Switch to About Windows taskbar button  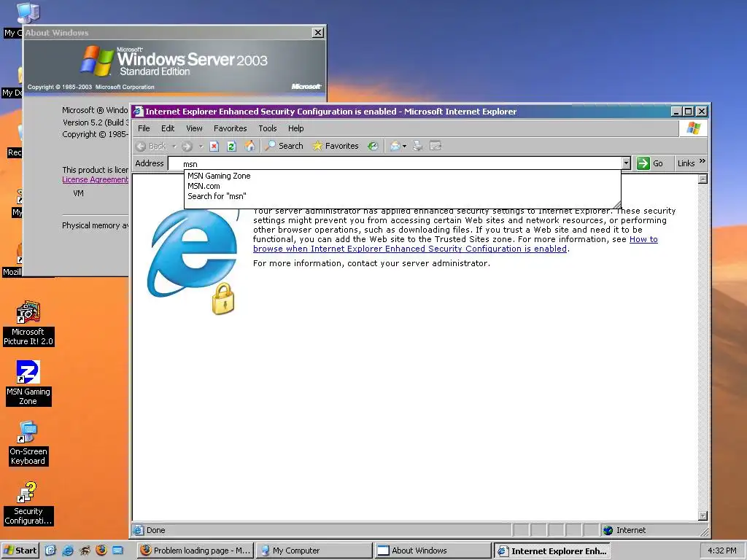point(433,551)
